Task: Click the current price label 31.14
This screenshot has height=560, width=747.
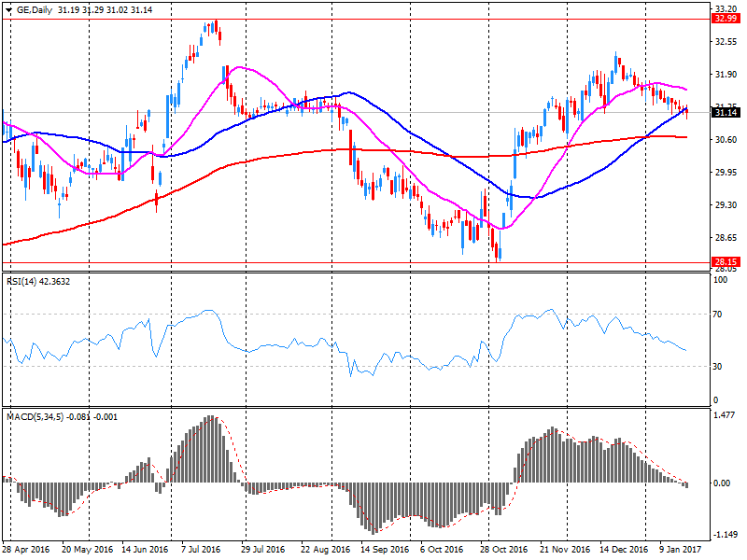Action: (726, 112)
